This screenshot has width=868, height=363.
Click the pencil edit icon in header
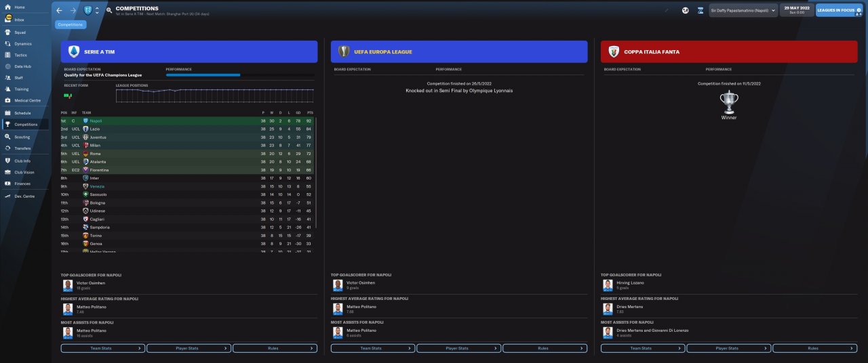(x=667, y=10)
